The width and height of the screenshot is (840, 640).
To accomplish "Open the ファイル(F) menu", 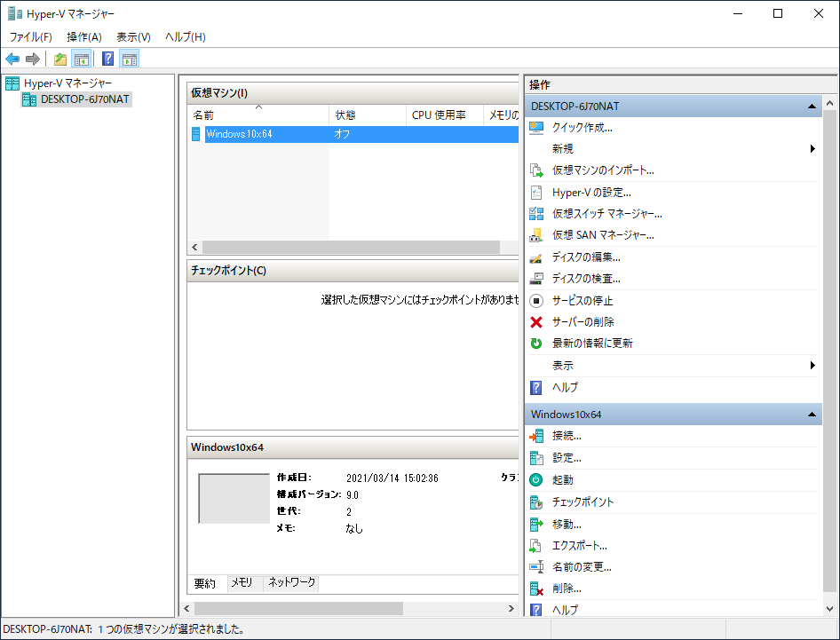I will point(30,37).
